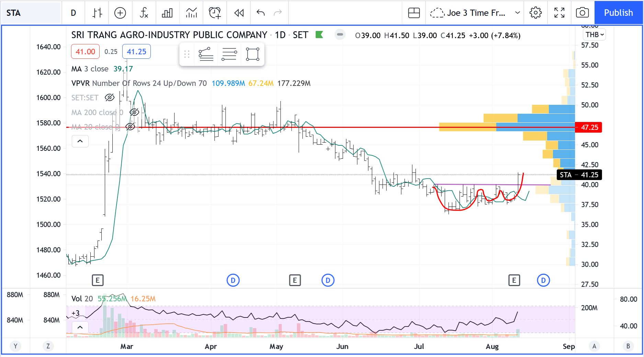
Task: Select the Vol 20 indicator label
Action: (x=82, y=299)
